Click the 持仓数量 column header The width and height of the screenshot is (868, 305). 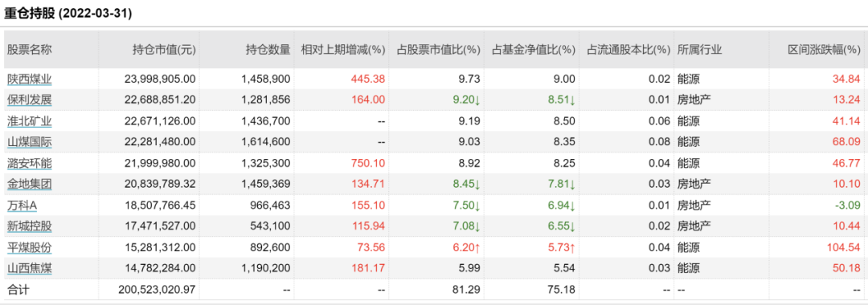268,50
